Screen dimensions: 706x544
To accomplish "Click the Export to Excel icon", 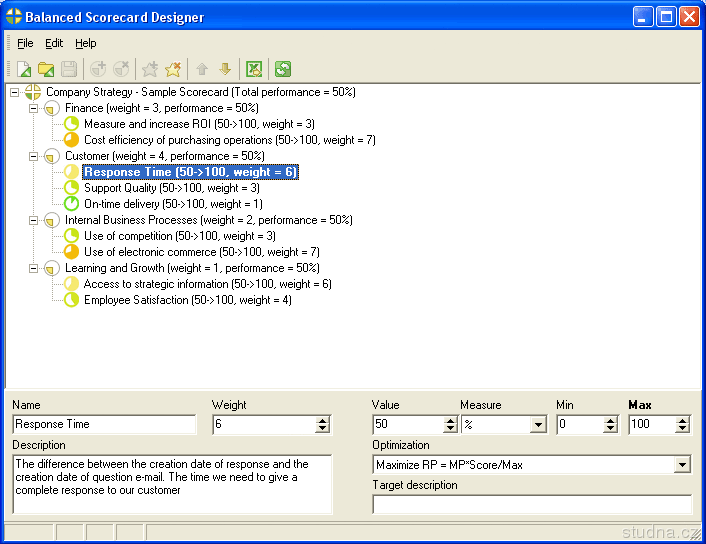I will tap(254, 69).
